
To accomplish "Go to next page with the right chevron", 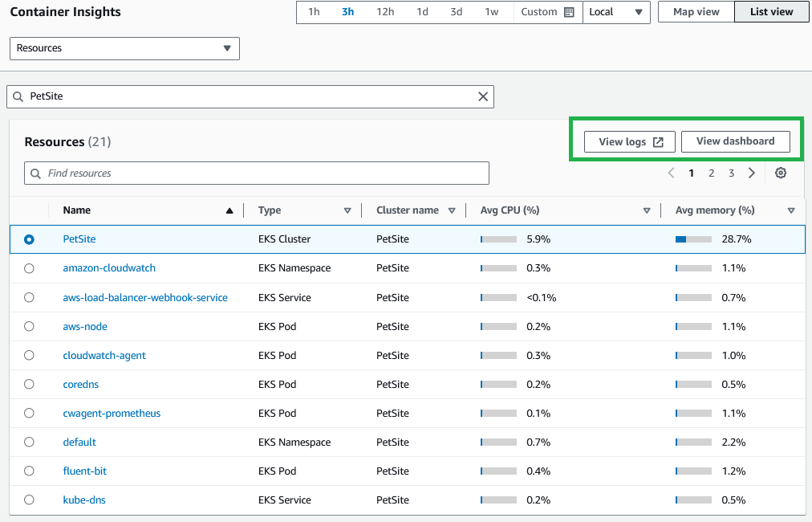I will coord(751,173).
